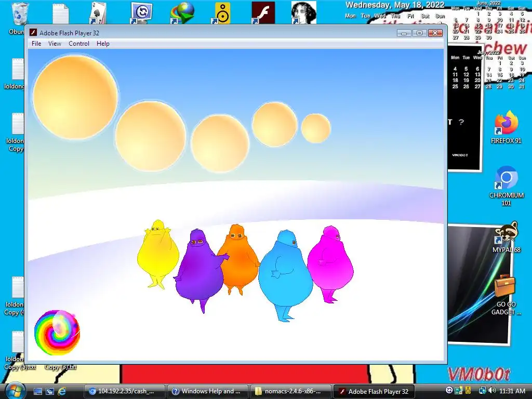Switch to the 104.192.2.35/cash_ Chromium taskbar button
This screenshot has height=399, width=532.
[124, 391]
